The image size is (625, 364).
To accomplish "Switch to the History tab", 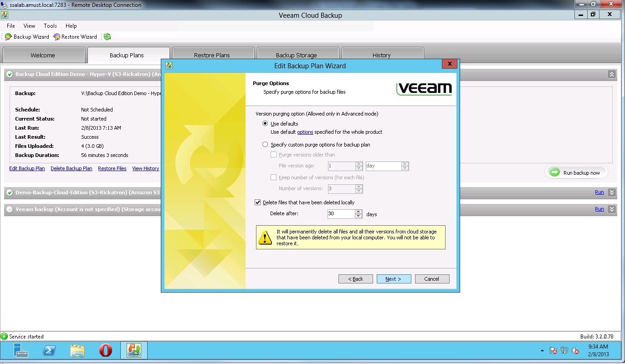I will coord(382,55).
